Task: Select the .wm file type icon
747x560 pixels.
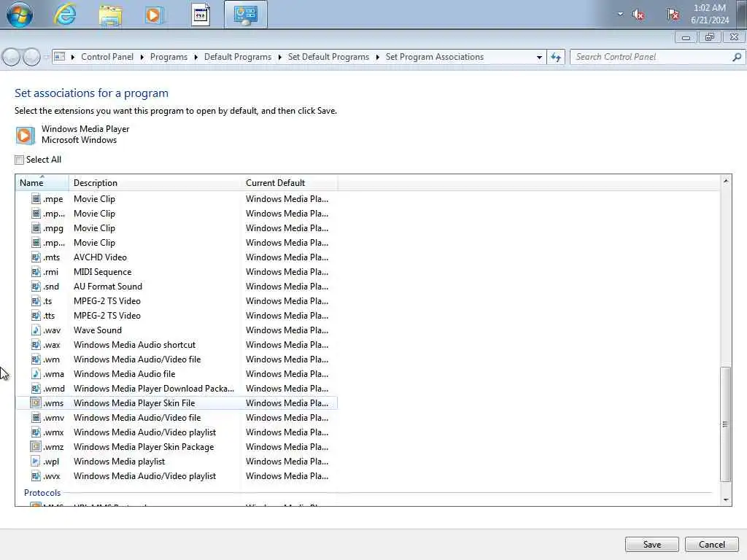Action: point(36,359)
